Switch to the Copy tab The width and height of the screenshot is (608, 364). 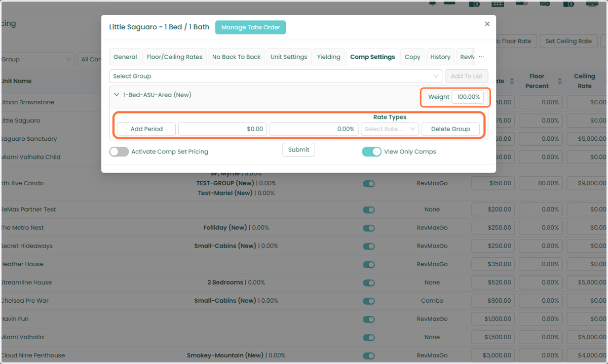tap(412, 57)
